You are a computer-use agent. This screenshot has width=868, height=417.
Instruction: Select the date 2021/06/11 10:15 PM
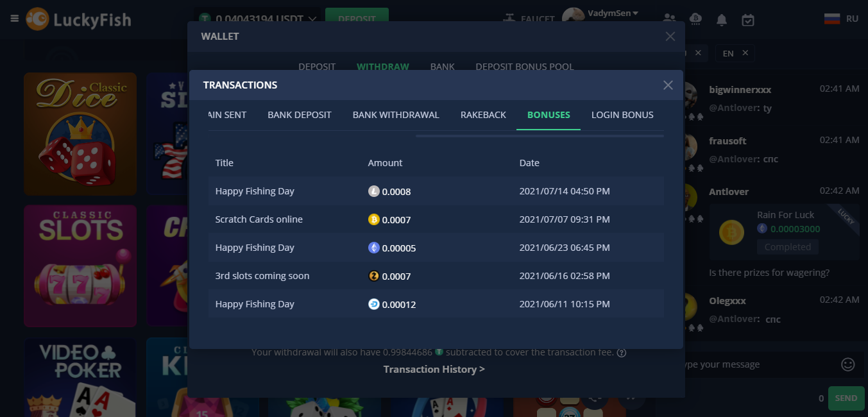click(565, 304)
